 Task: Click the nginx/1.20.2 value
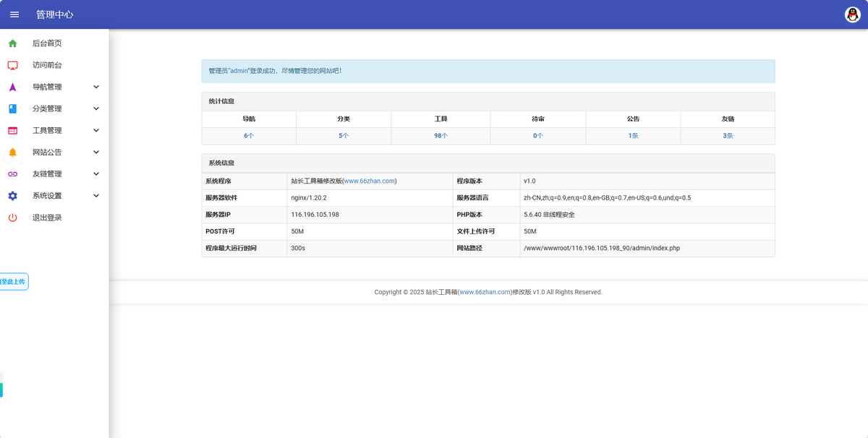(309, 197)
